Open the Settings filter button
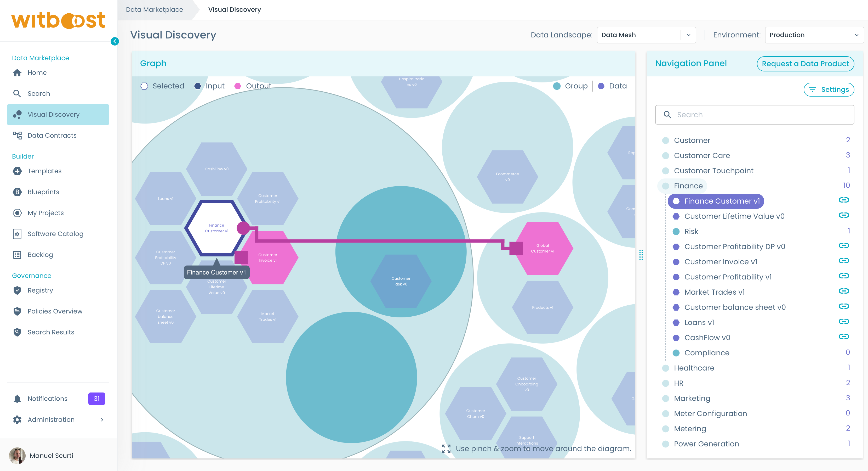 click(x=829, y=90)
